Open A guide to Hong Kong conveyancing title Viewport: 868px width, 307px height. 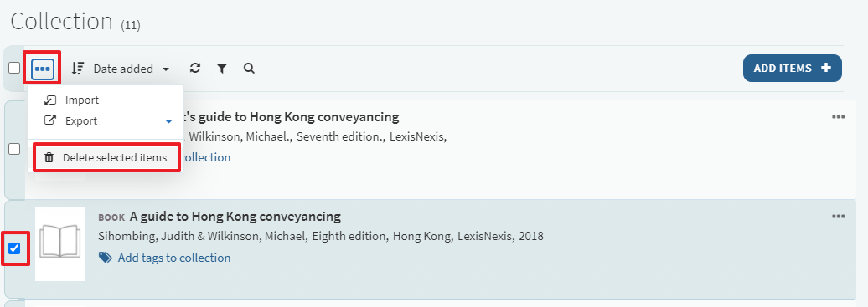pyautogui.click(x=235, y=216)
